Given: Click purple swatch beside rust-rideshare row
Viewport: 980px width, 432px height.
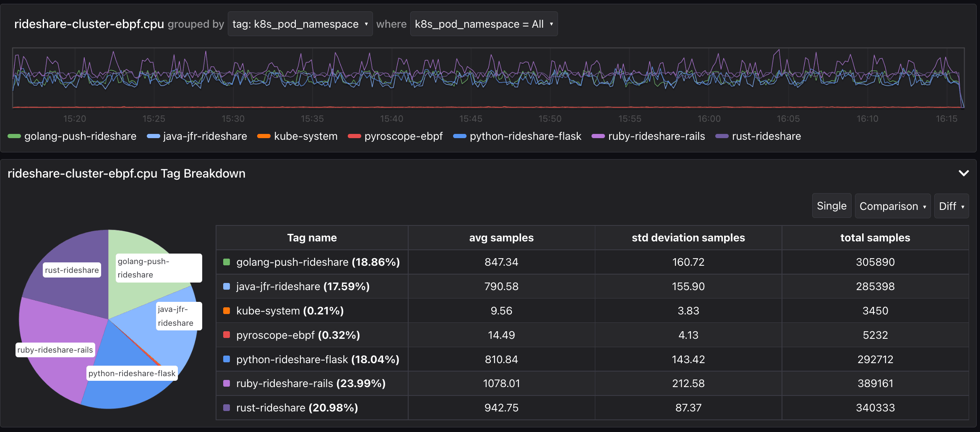Looking at the screenshot, I should pyautogui.click(x=227, y=408).
